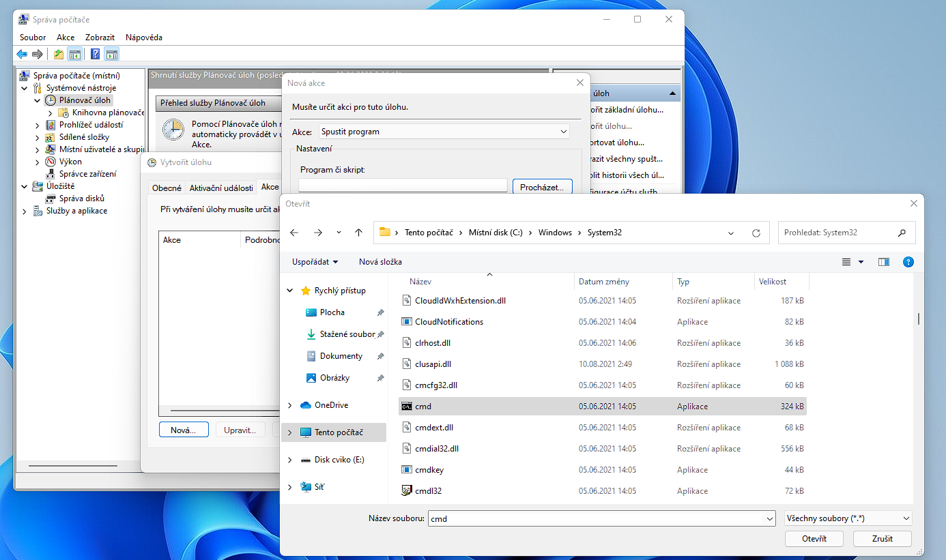Open the Uspořádat menu

[315, 262]
